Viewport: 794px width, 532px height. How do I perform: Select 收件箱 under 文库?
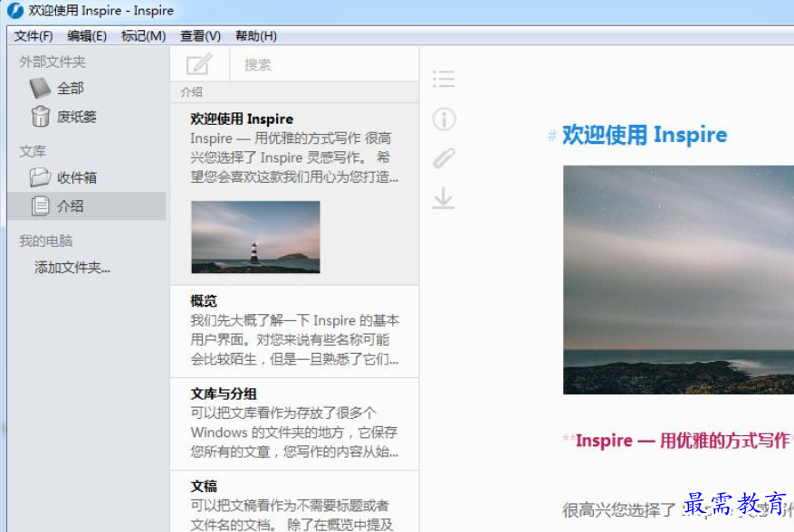(87, 177)
